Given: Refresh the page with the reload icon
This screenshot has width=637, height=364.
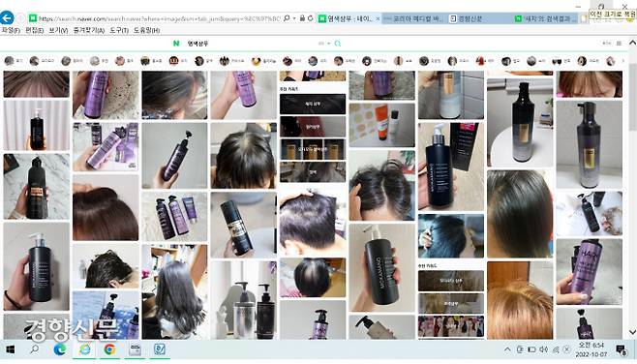Looking at the screenshot, I should pos(311,18).
